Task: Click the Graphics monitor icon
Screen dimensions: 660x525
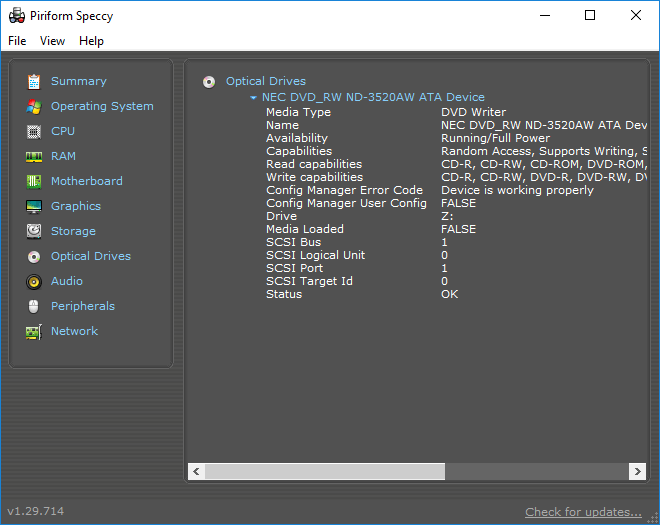Action: tap(34, 207)
